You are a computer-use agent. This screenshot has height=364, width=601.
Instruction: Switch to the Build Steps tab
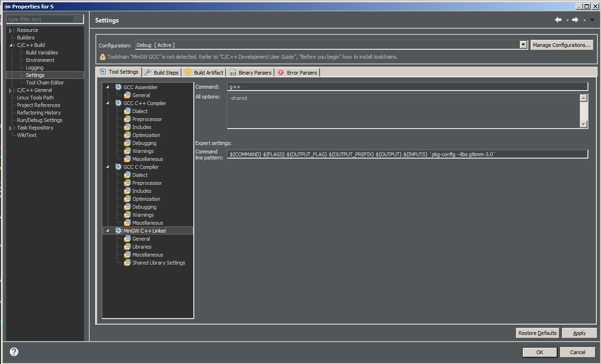[x=162, y=73]
